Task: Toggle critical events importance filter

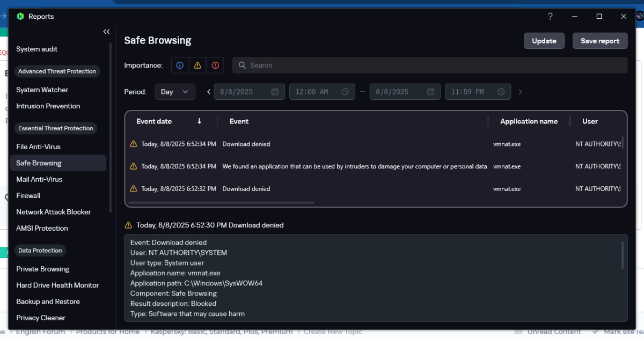Action: click(215, 65)
